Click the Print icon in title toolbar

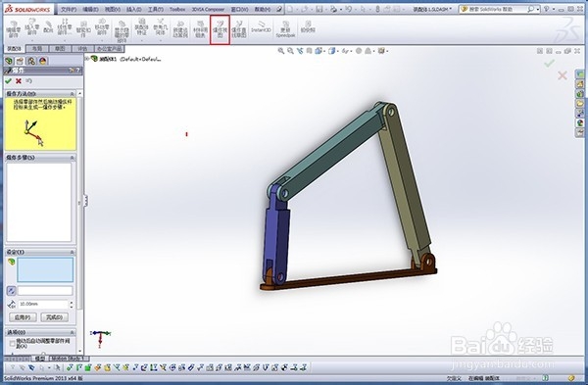333,9
